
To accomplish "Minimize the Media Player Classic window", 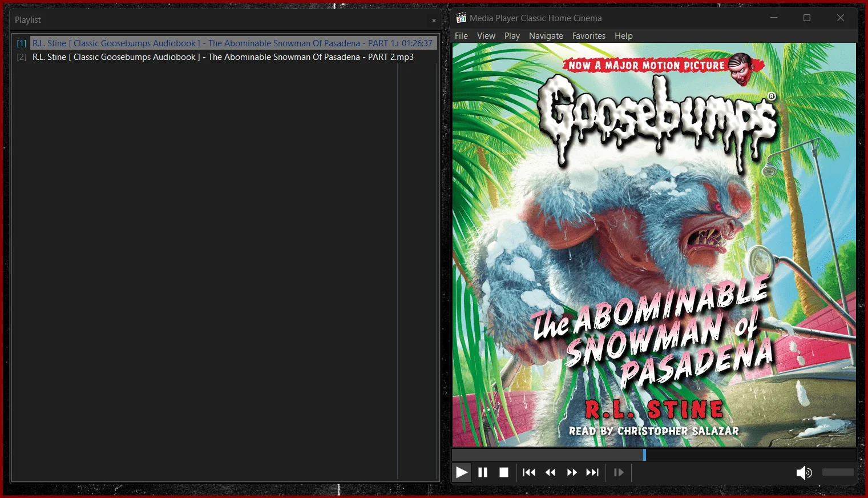I will coord(774,18).
